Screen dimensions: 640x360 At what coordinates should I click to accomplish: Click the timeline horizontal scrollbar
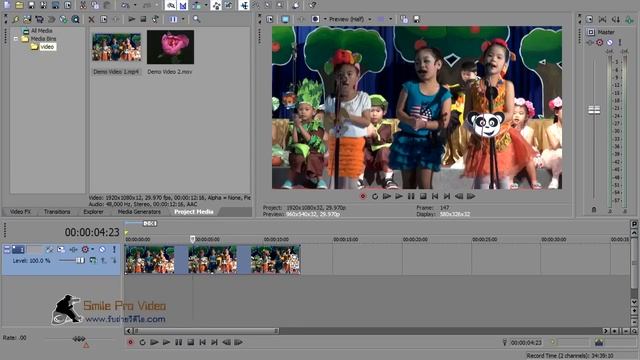[x=206, y=331]
